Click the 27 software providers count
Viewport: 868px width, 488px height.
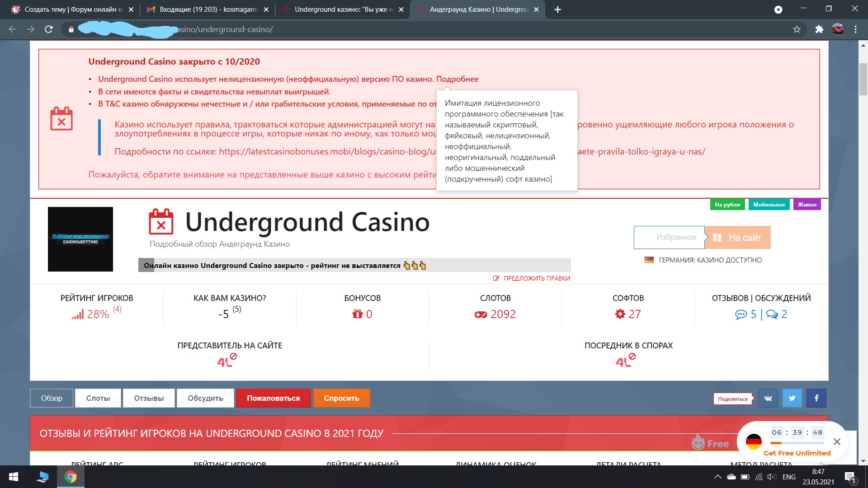tap(628, 314)
